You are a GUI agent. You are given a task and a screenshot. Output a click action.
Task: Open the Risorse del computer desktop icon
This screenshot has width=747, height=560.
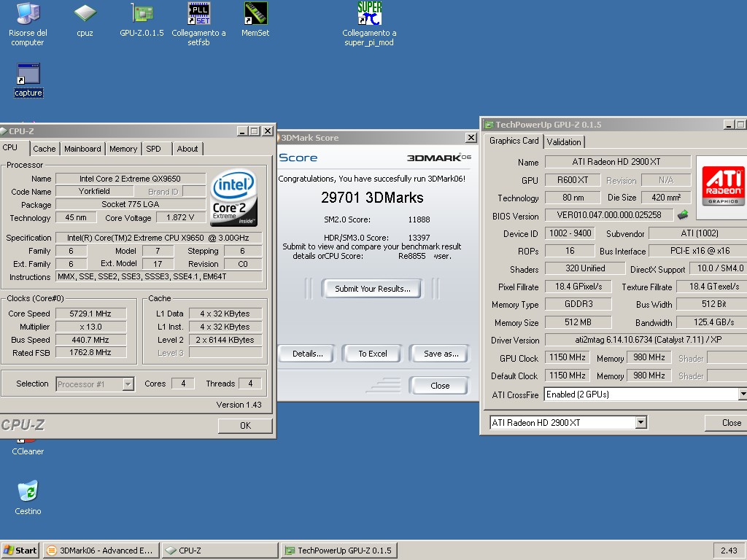tap(28, 24)
